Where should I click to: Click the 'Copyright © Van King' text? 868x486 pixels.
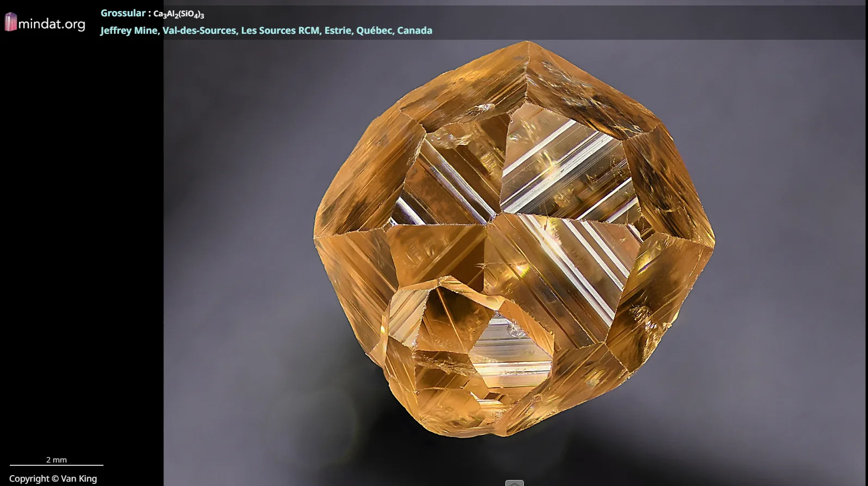[53, 479]
